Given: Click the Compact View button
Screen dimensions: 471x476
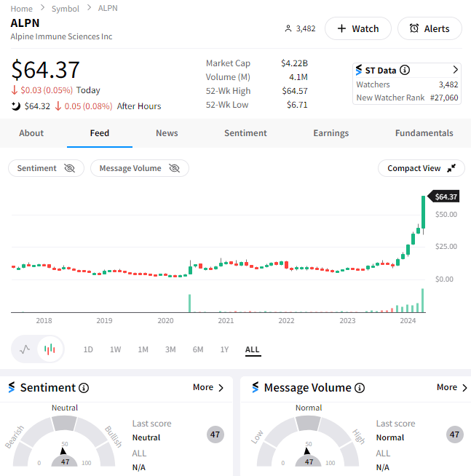Looking at the screenshot, I should point(421,168).
